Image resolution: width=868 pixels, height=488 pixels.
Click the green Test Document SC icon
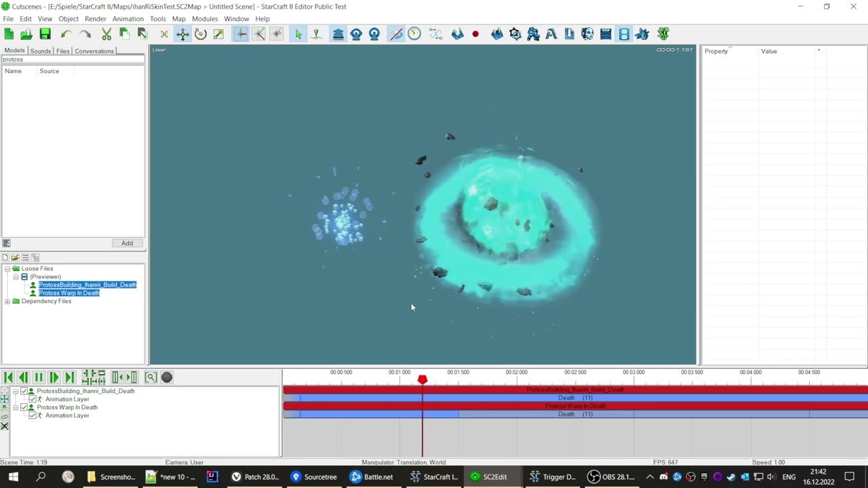coord(663,34)
